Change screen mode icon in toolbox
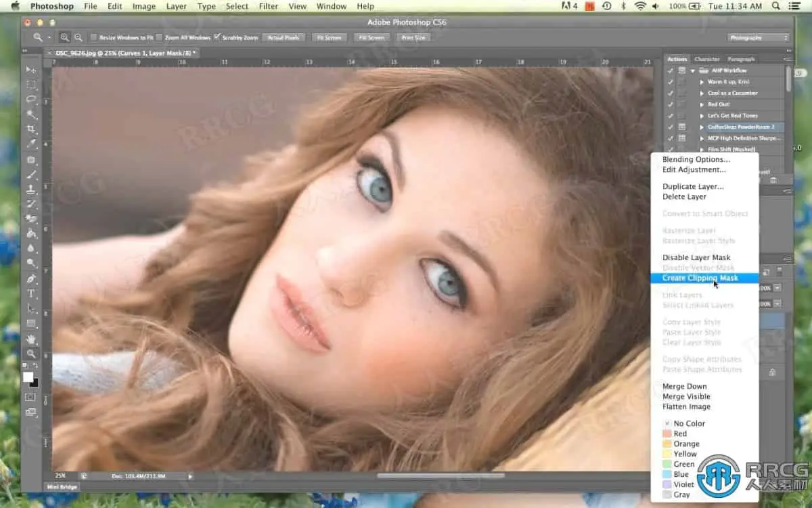The width and height of the screenshot is (812, 508). 31,412
